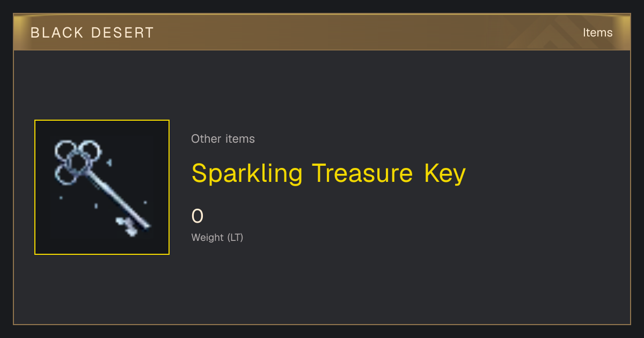Select the yellow border of item thumbnail

pyautogui.click(x=102, y=120)
